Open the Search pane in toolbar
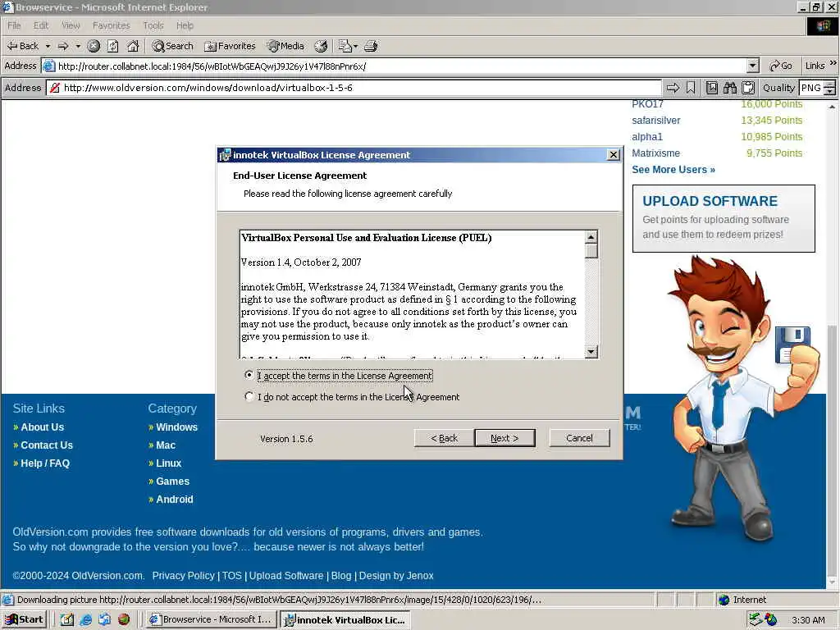840x630 pixels. (x=172, y=46)
